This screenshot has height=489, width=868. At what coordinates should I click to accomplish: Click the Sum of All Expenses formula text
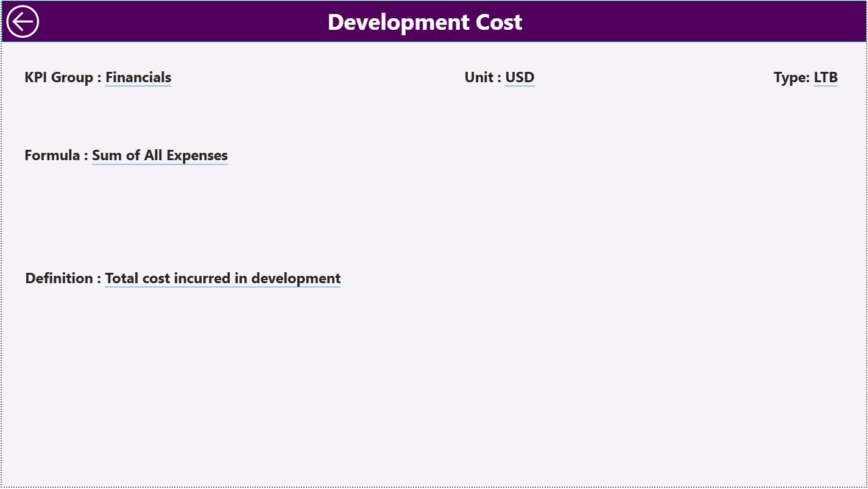tap(160, 155)
